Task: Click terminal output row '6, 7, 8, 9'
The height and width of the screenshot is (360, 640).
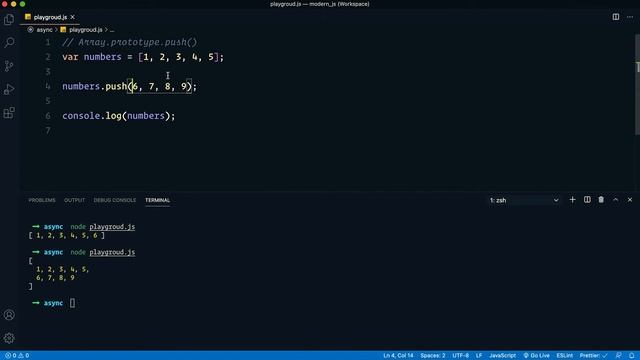Action: 55,278
